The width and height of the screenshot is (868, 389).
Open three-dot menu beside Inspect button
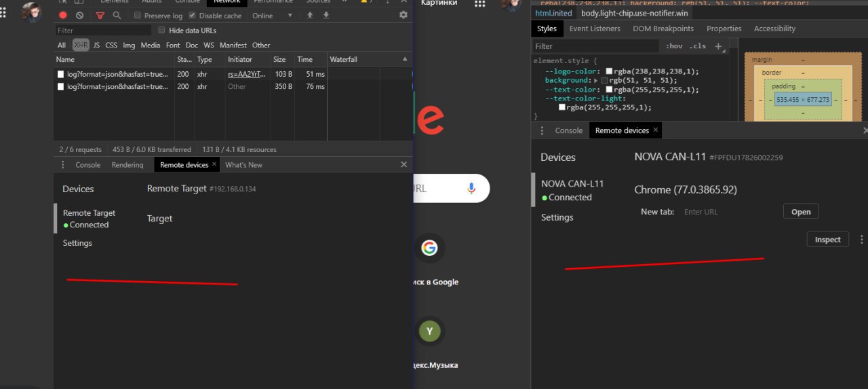pyautogui.click(x=862, y=240)
